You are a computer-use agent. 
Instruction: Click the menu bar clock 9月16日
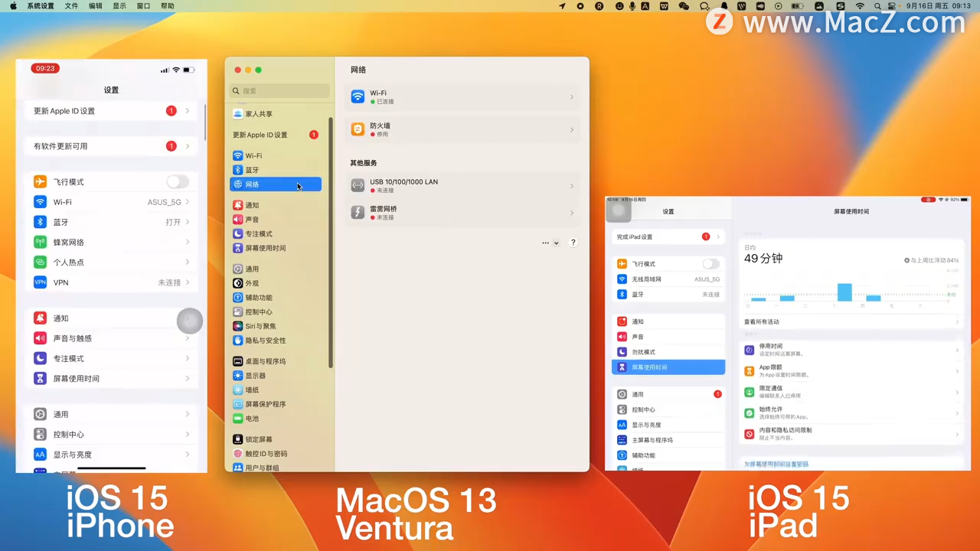939,6
